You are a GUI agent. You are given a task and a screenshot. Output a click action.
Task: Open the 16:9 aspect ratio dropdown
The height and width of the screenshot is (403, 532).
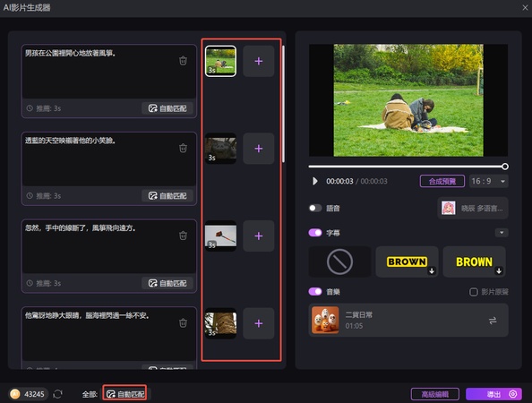pos(489,181)
